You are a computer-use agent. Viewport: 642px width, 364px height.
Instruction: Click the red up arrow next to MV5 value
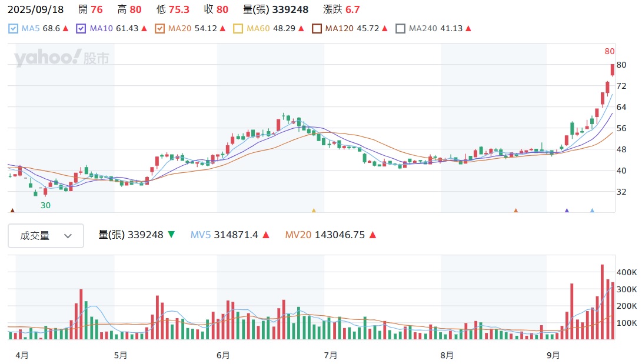click(x=266, y=235)
